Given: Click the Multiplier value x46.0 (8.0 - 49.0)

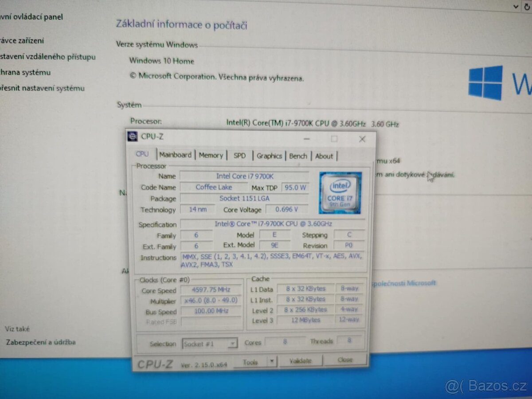Looking at the screenshot, I should [211, 301].
